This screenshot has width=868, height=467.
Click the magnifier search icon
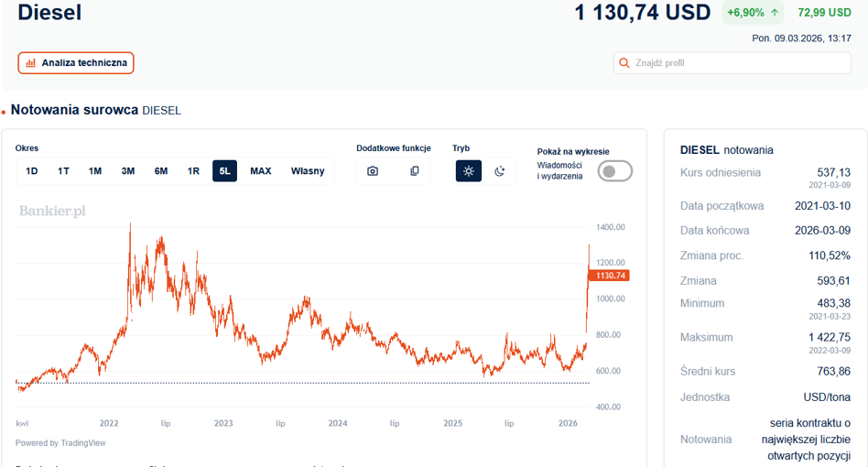624,63
